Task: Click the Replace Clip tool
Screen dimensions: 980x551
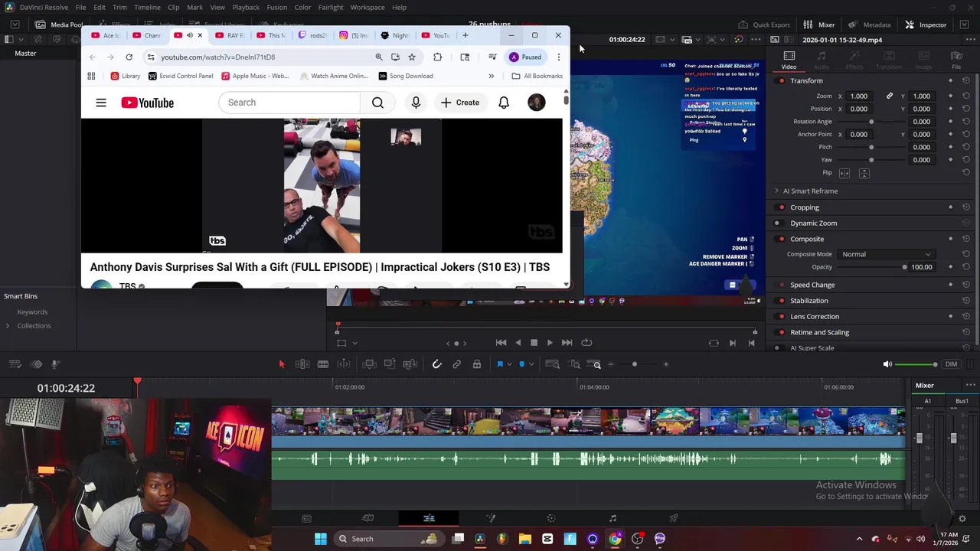Action: click(x=410, y=364)
